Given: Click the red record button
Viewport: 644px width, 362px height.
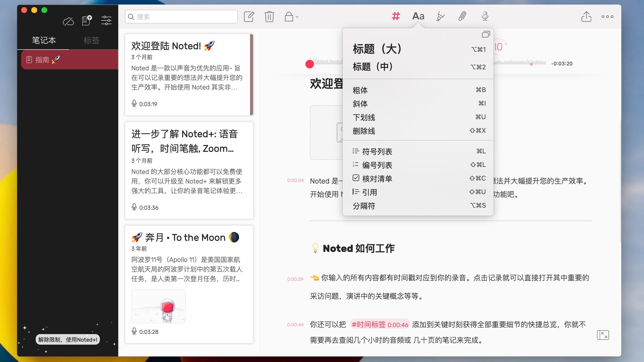Looking at the screenshot, I should tap(310, 64).
